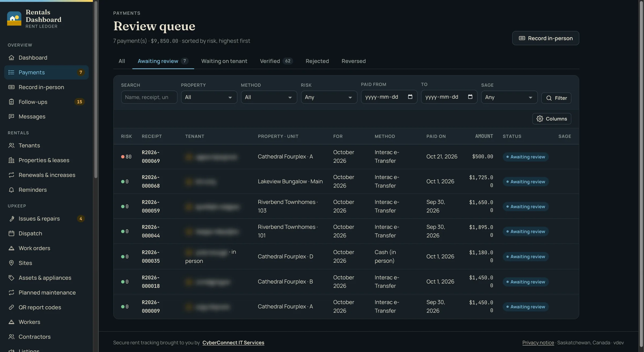Click the Payments list icon in sidebar
Image resolution: width=644 pixels, height=352 pixels.
11,72
